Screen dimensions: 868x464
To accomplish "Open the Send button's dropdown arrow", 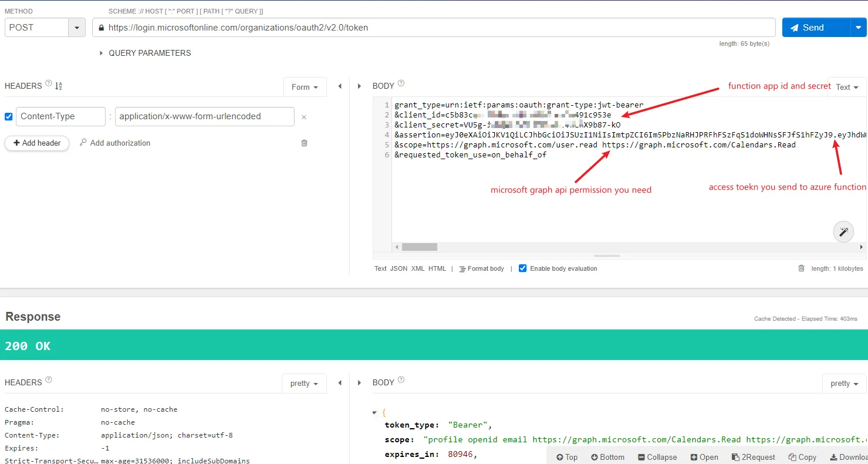I will pyautogui.click(x=859, y=28).
